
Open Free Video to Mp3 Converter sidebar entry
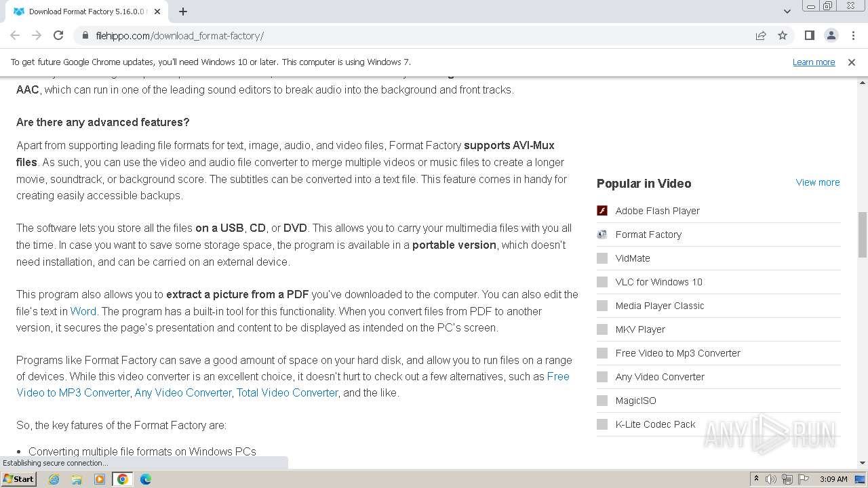pyautogui.click(x=678, y=353)
